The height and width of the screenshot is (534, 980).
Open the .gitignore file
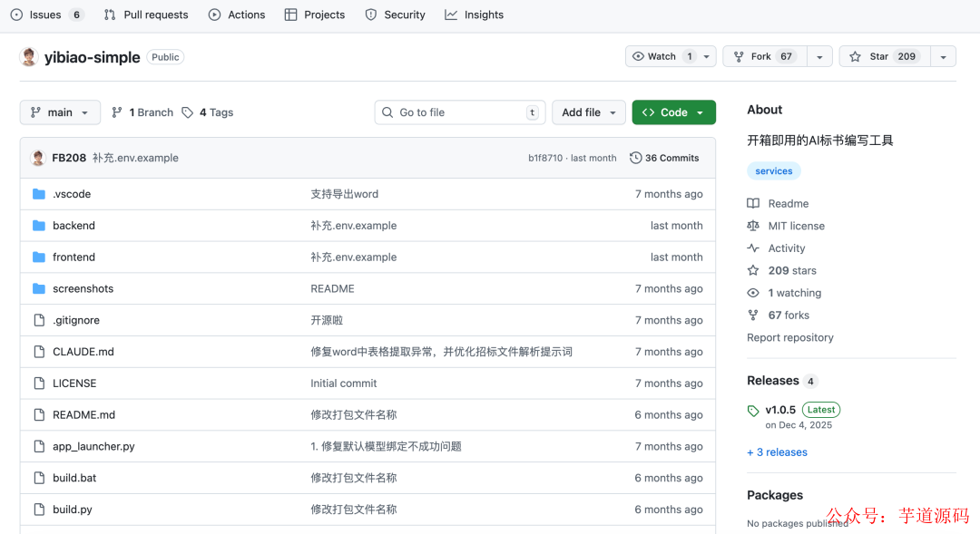tap(76, 320)
